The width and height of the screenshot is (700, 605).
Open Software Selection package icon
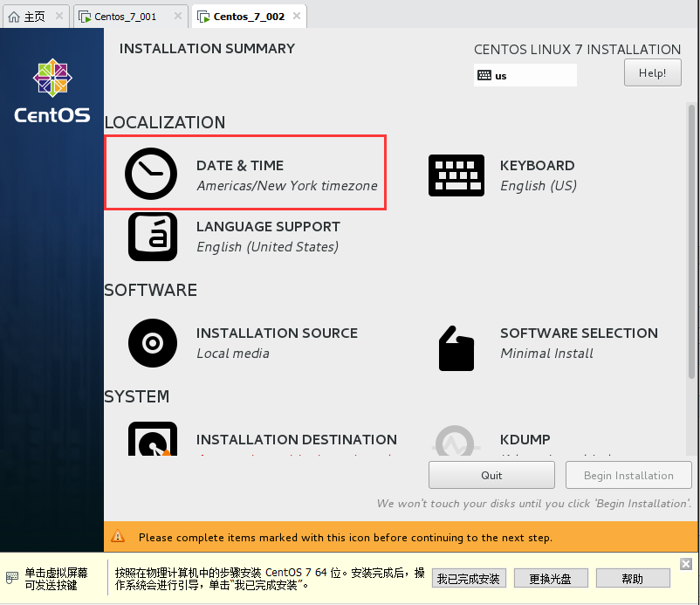456,348
